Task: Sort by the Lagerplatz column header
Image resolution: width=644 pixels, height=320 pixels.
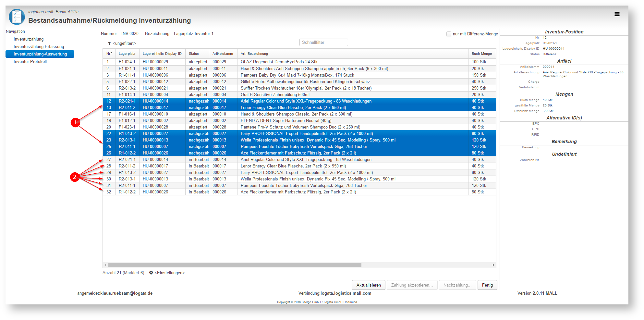Action: [x=127, y=54]
